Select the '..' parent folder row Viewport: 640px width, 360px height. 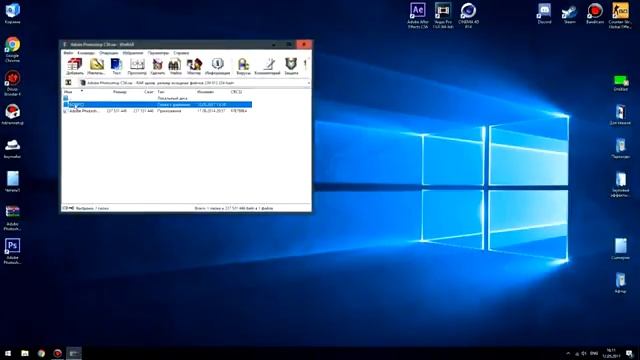(157, 98)
